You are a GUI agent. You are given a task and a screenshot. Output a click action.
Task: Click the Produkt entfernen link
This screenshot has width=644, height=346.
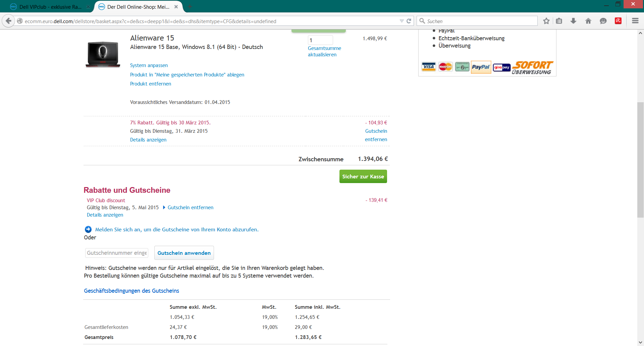[150, 84]
